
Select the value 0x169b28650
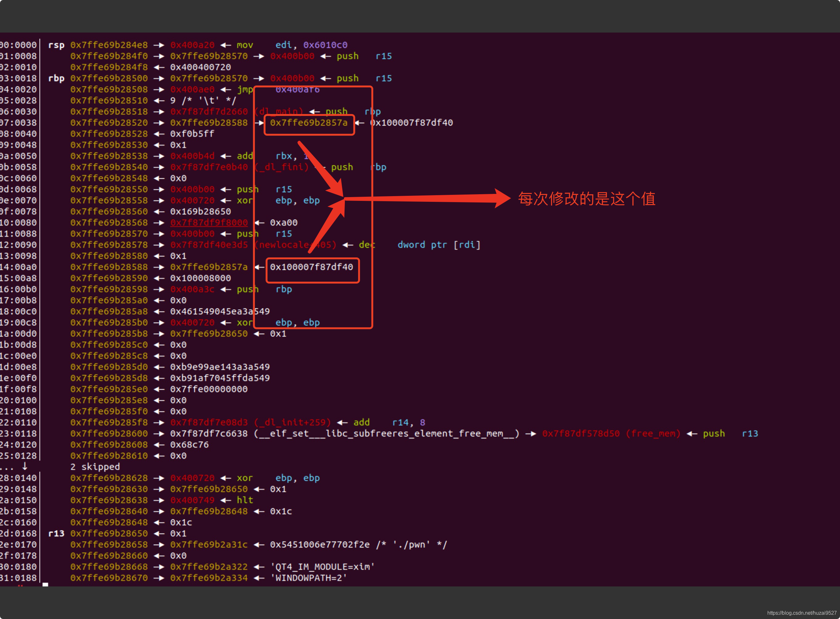[x=201, y=211]
